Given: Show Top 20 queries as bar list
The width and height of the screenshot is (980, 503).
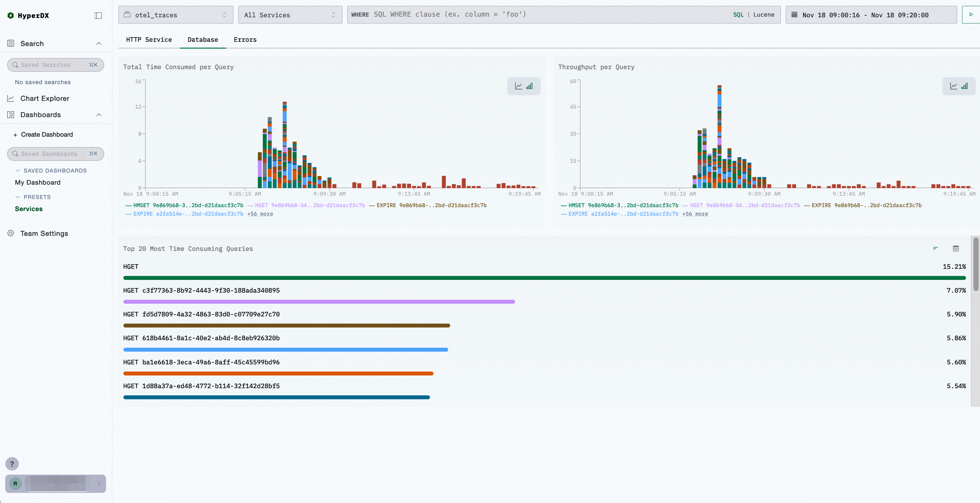Looking at the screenshot, I should click(936, 249).
